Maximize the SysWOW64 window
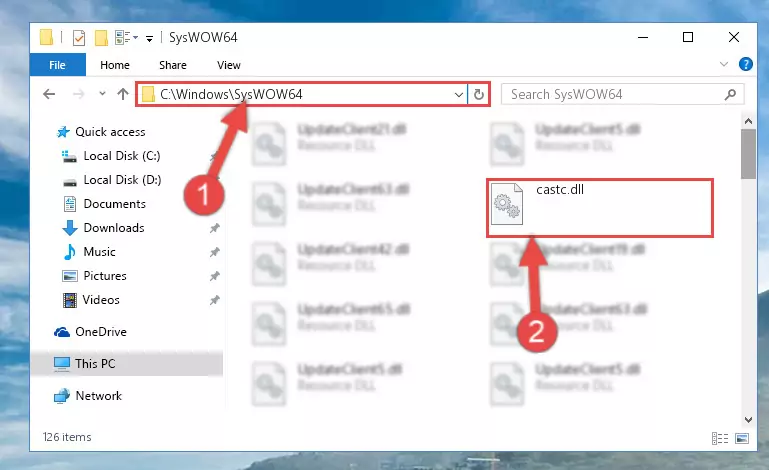The width and height of the screenshot is (769, 470). [688, 37]
